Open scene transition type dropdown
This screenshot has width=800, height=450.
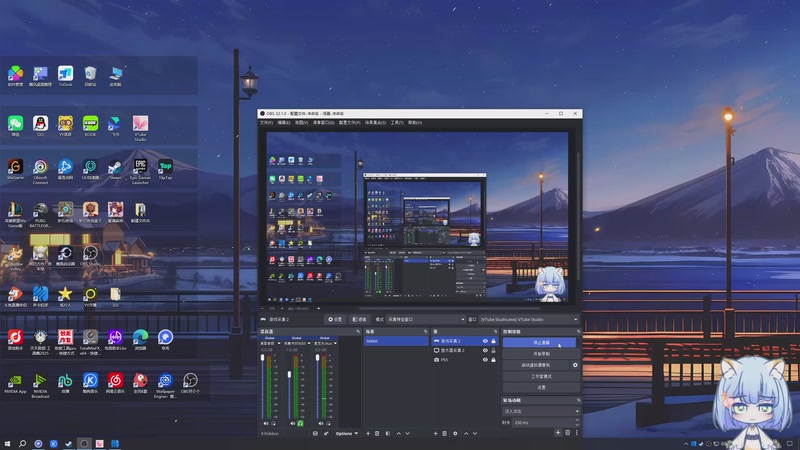tap(541, 411)
